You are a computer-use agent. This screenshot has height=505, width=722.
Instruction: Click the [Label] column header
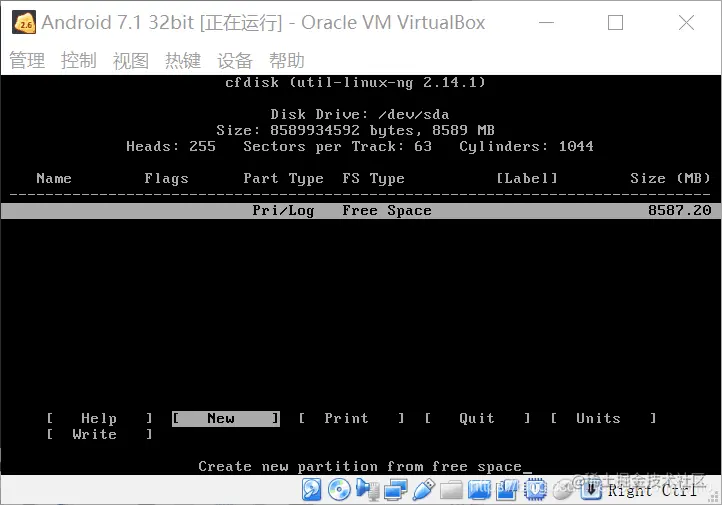pyautogui.click(x=527, y=178)
